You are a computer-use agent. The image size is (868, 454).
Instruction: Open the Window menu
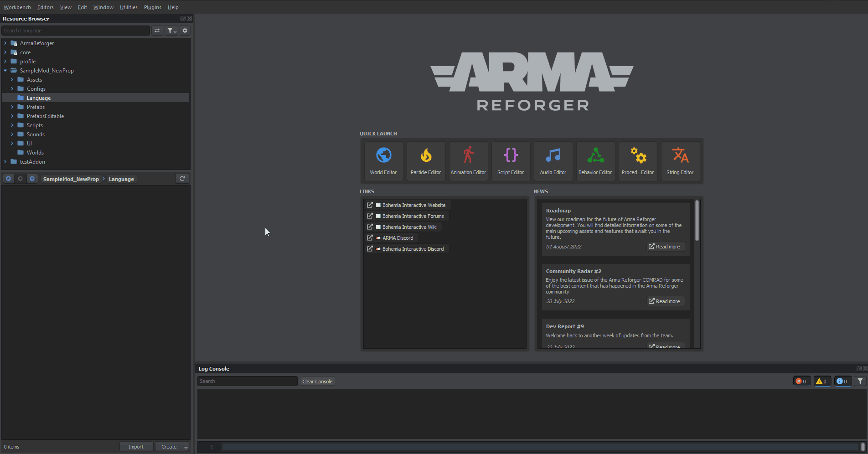point(103,7)
